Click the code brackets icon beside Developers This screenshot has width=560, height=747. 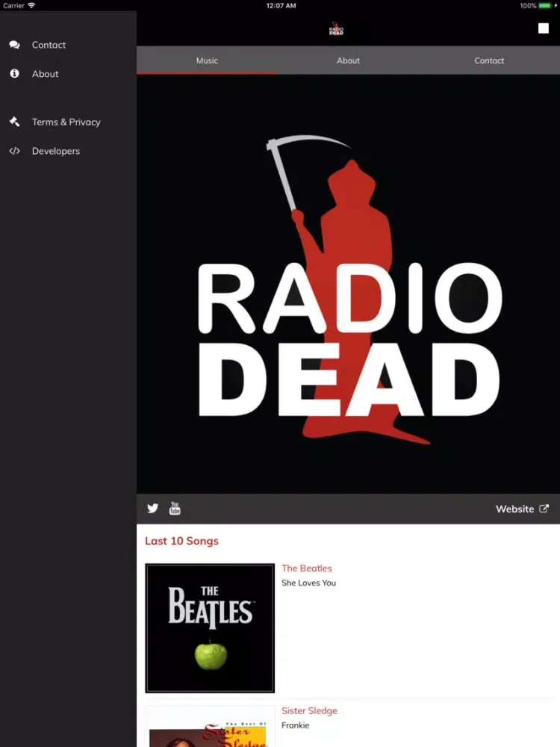pyautogui.click(x=15, y=151)
